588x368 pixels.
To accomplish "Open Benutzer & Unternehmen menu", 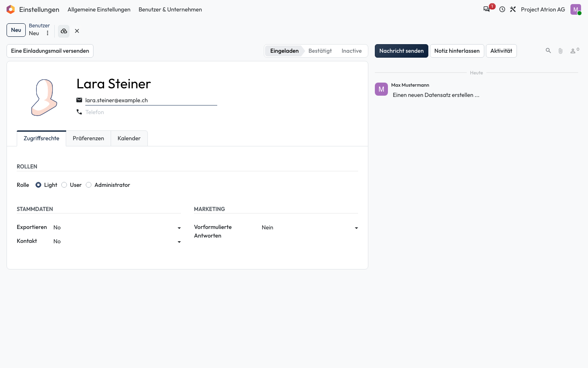I will (170, 9).
